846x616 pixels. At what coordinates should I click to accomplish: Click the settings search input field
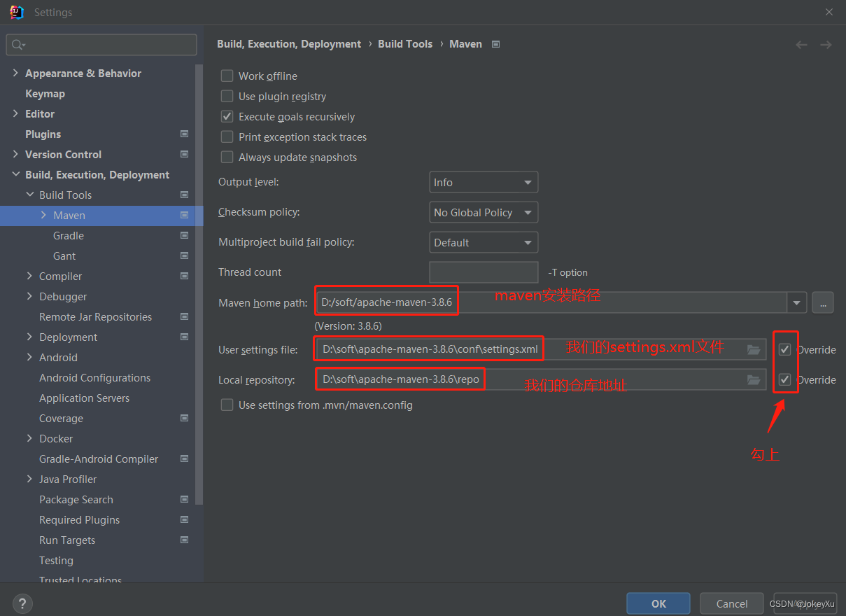tap(101, 45)
